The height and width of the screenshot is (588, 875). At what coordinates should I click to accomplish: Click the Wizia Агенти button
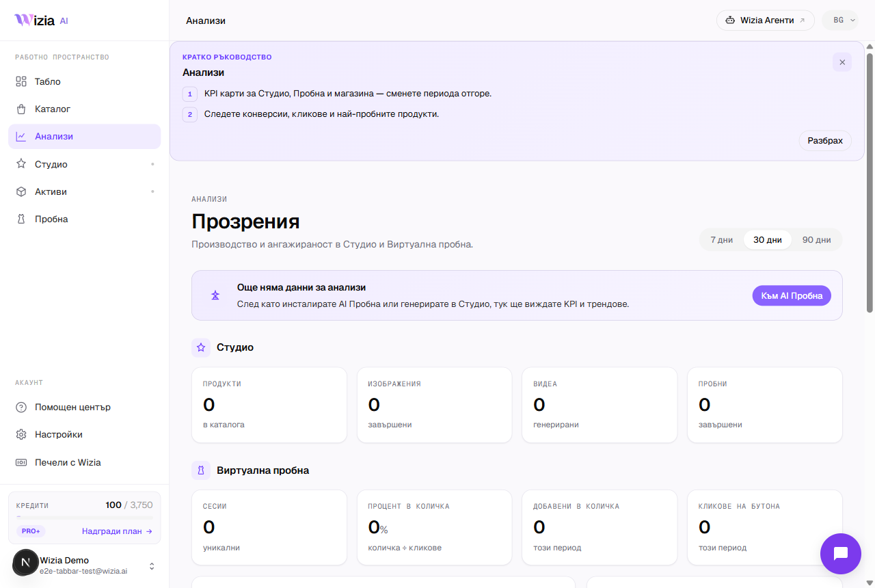(766, 21)
